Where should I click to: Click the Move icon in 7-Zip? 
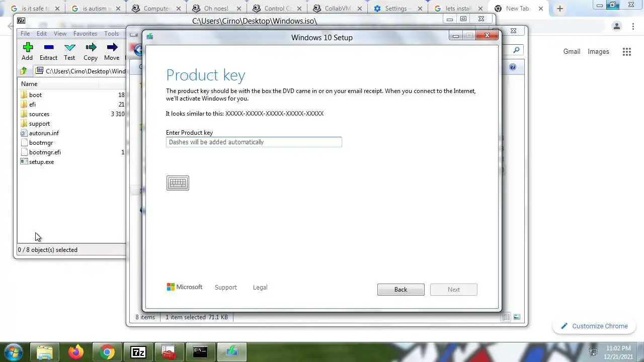112,47
